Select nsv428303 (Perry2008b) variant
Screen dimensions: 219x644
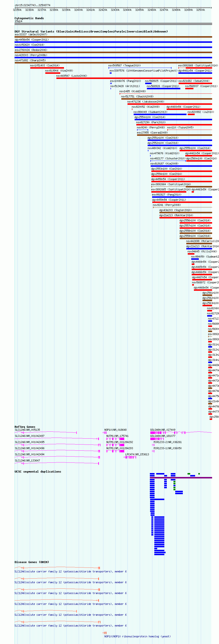113,58
